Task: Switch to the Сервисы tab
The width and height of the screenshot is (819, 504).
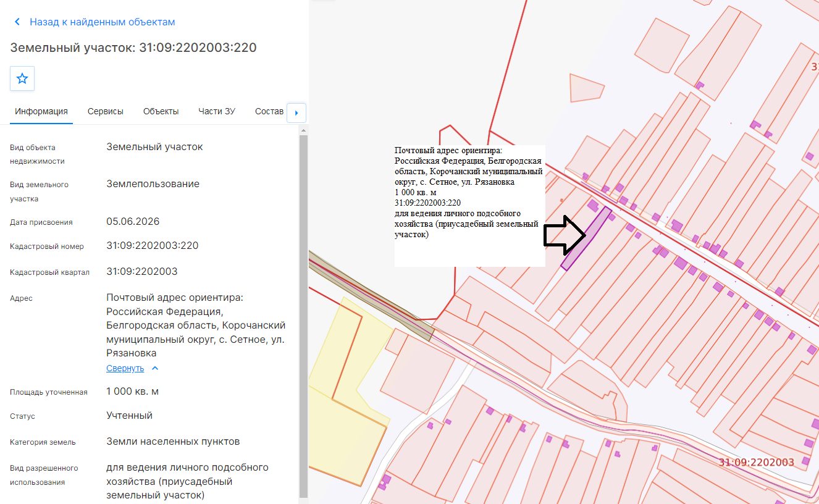Action: 106,111
